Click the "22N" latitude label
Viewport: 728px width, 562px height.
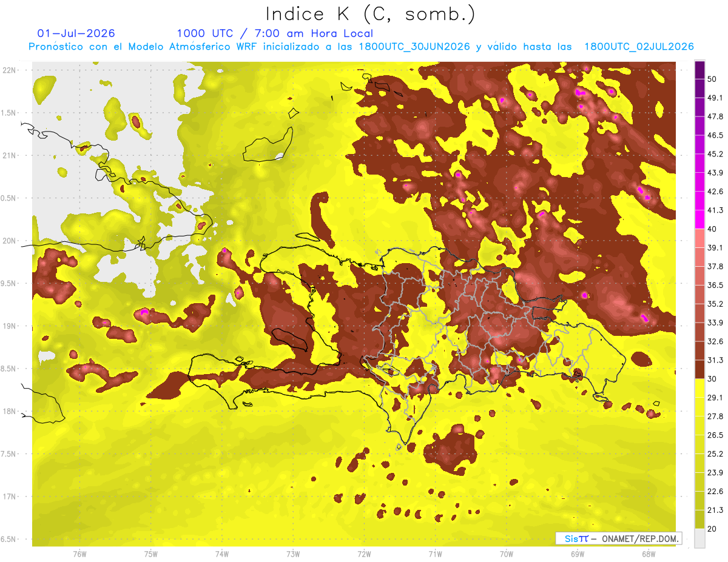pos(10,70)
